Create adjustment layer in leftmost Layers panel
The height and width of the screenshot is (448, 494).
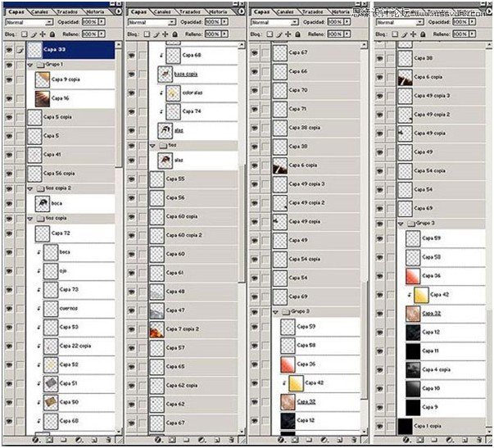[79, 440]
